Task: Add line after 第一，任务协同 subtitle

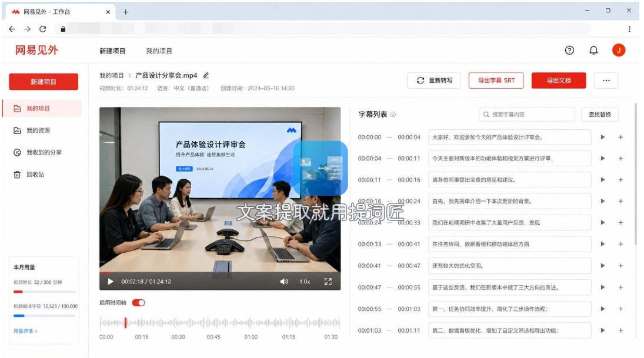Action: 620,309
